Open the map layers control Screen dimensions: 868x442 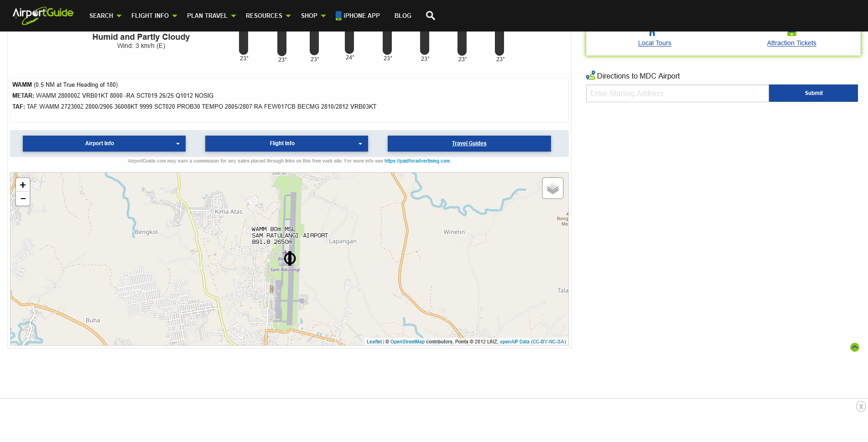click(x=552, y=188)
